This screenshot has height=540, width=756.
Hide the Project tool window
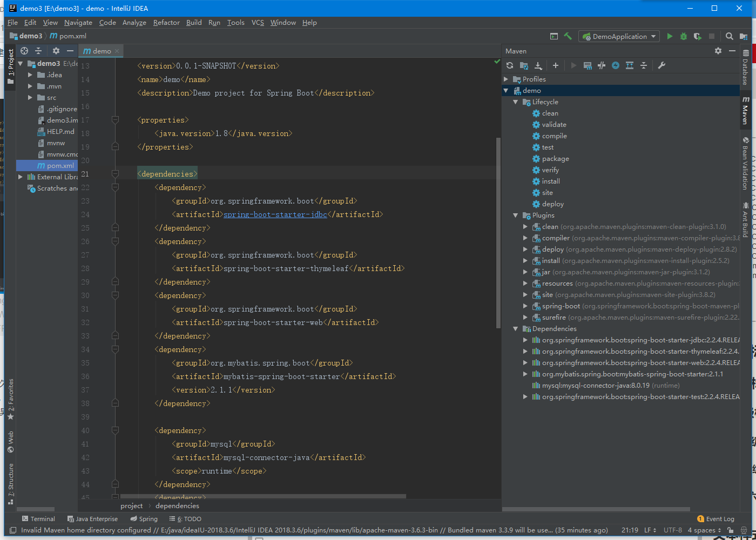coord(70,51)
